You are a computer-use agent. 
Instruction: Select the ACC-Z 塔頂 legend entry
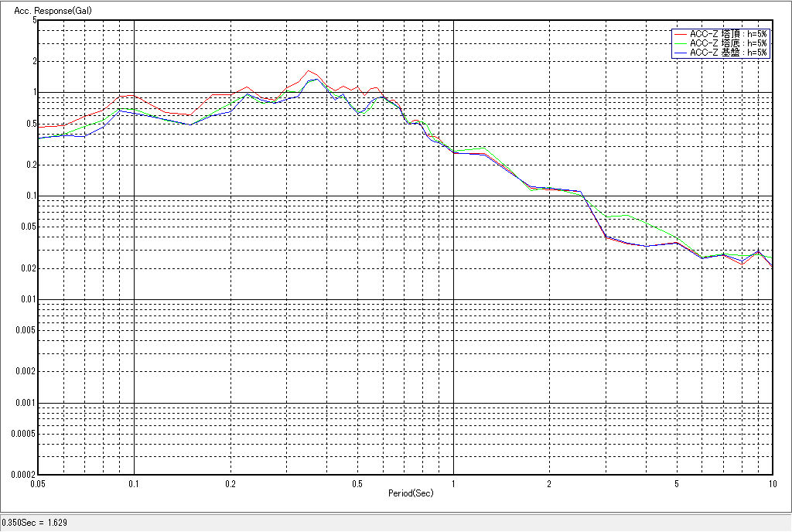pos(729,34)
